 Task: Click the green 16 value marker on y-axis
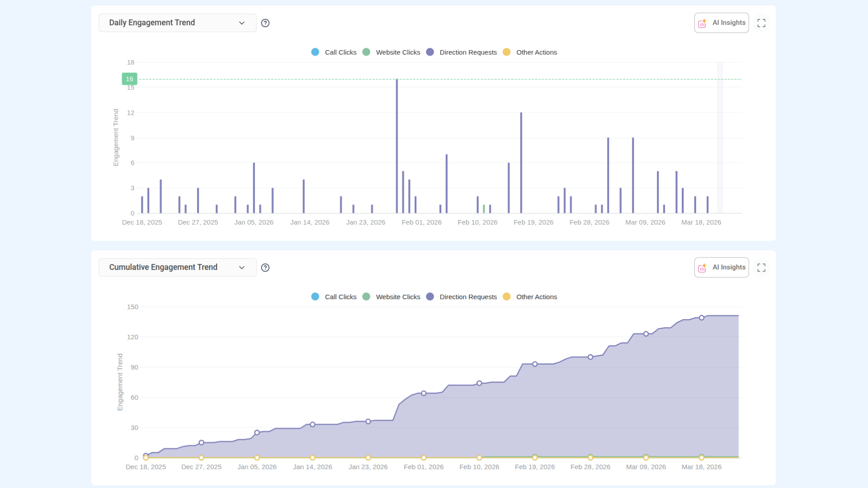[x=129, y=79]
